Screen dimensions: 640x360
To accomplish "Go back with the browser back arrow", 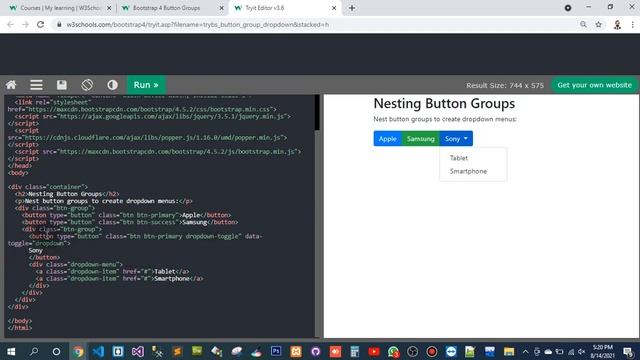I will click(10, 24).
